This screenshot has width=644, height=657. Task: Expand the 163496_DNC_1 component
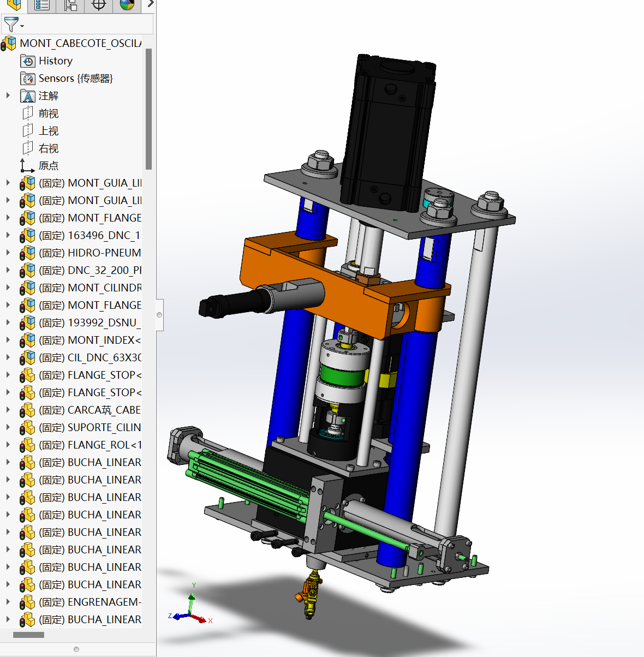click(x=8, y=235)
